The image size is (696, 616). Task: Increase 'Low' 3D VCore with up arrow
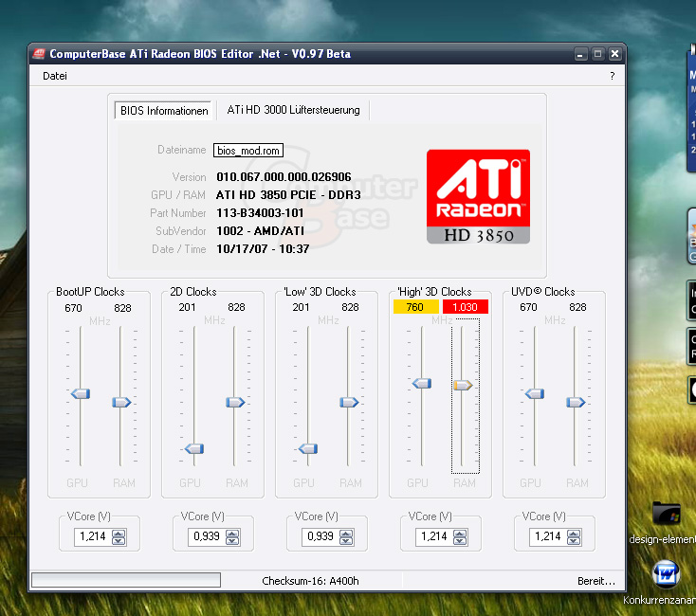[x=346, y=534]
